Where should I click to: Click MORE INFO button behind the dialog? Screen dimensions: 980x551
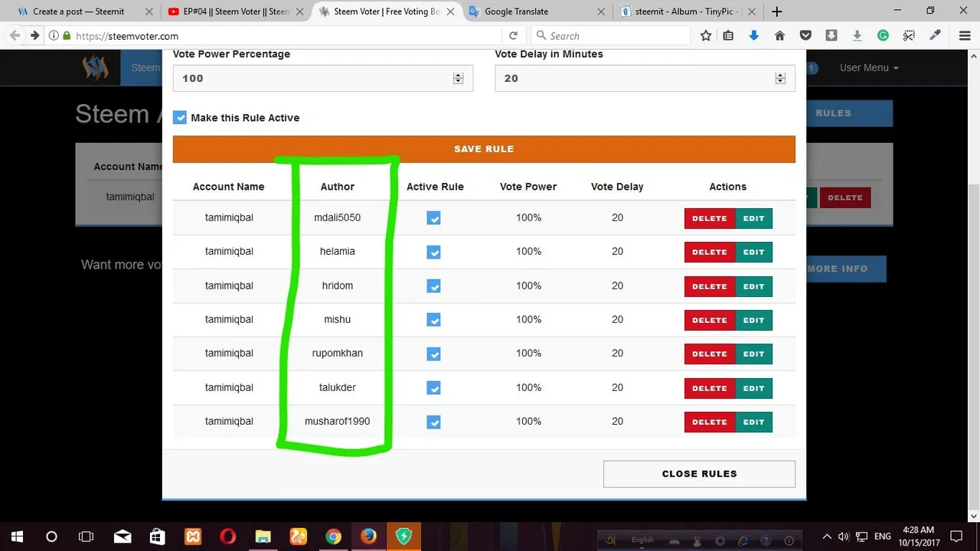pyautogui.click(x=846, y=269)
